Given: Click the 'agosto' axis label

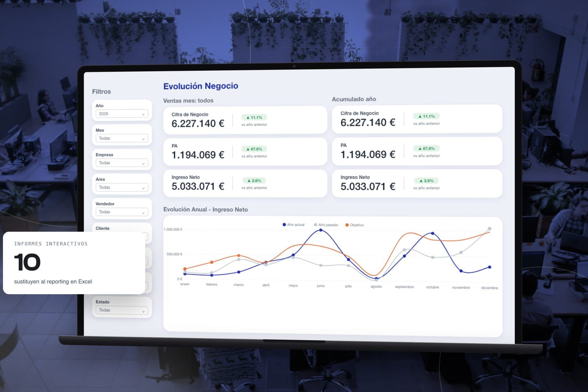Looking at the screenshot, I should 376,286.
